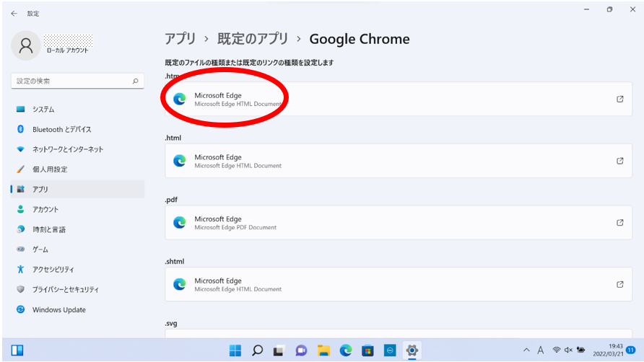Viewport: 644px width, 362px height.
Task: Click システム monitor icon in sidebar
Action: pyautogui.click(x=20, y=109)
